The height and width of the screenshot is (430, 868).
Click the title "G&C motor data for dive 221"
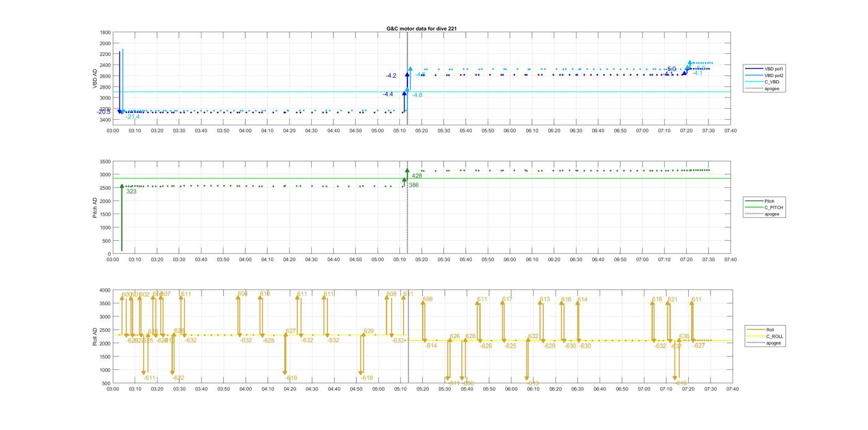(x=422, y=29)
